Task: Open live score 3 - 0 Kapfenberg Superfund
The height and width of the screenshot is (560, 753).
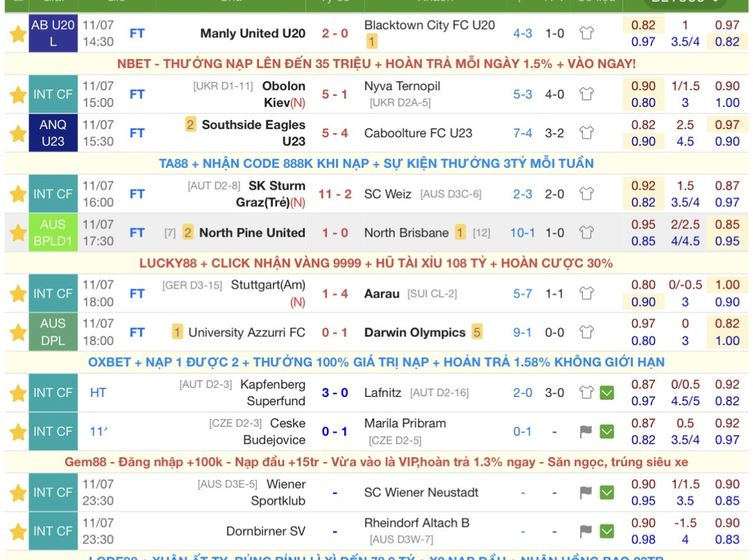Action: [x=335, y=393]
